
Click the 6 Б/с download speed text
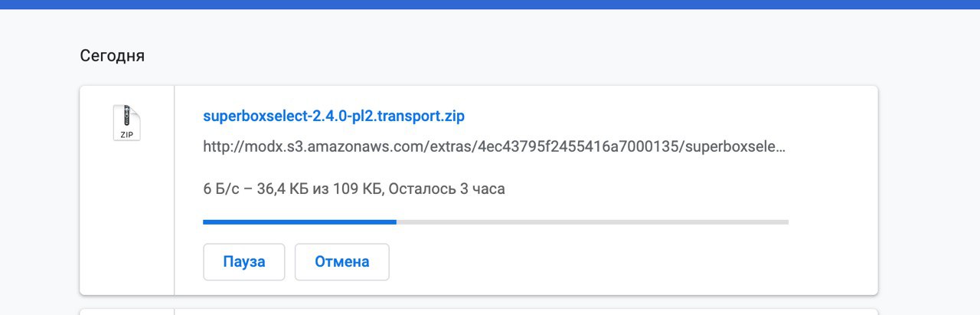[223, 189]
